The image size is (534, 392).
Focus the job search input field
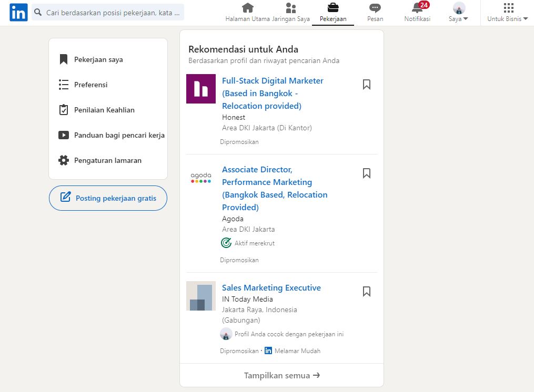coord(108,13)
